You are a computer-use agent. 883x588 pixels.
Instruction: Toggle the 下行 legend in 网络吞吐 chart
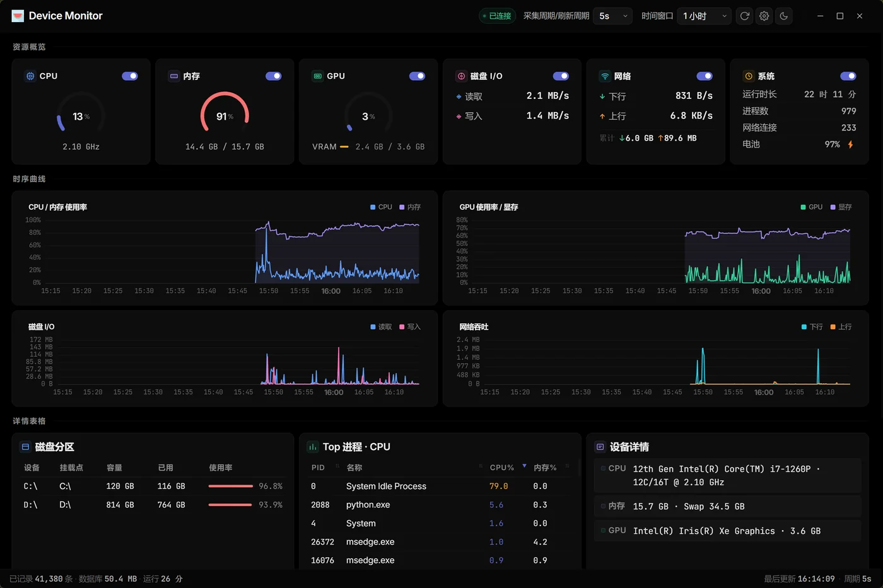pos(812,327)
